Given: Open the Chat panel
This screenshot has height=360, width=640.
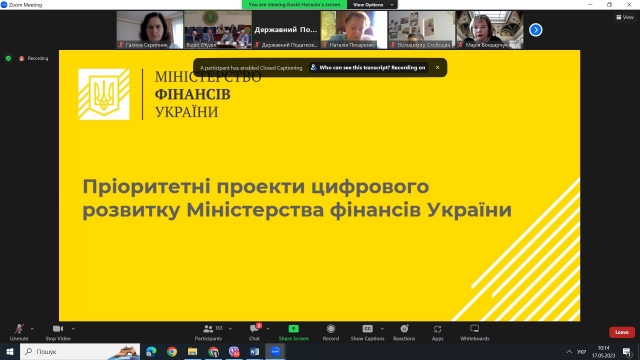Looking at the screenshot, I should (255, 332).
